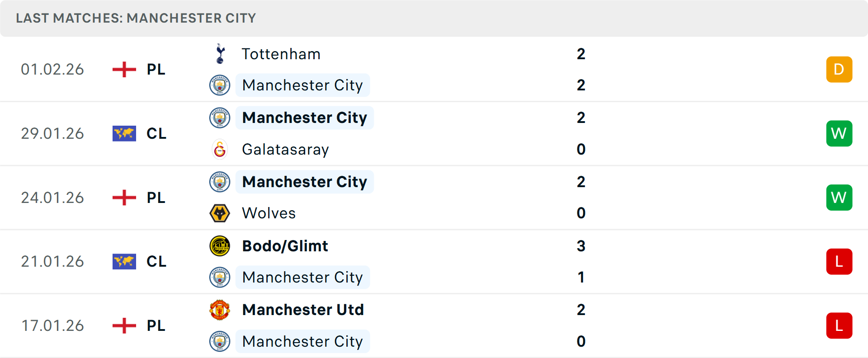The image size is (868, 358).
Task: Click the orange D draw result badge
Action: coord(839,70)
